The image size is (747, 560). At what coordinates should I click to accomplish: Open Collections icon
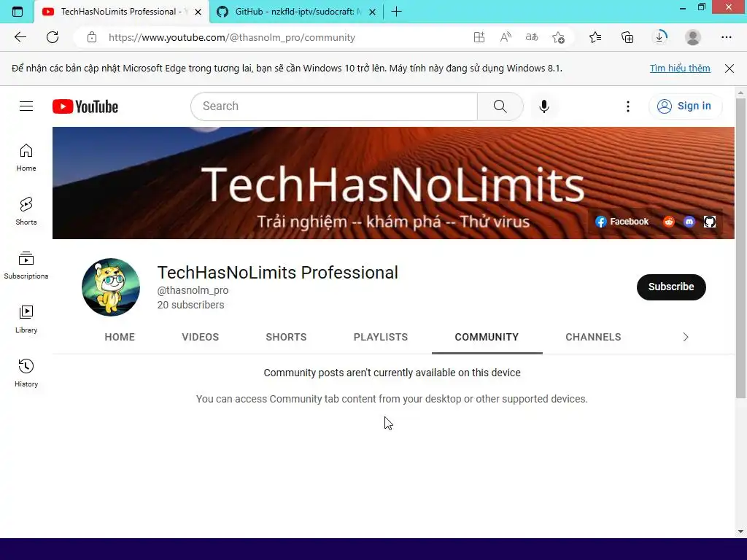[627, 37]
